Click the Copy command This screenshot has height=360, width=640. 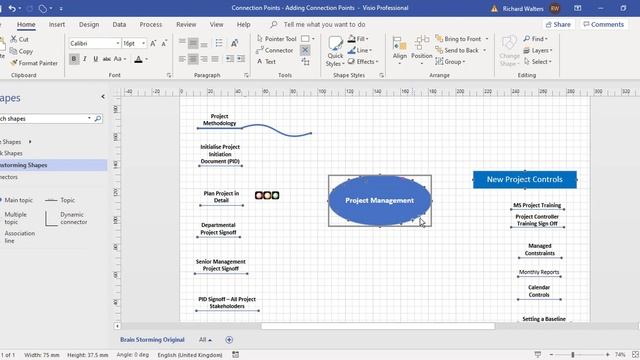[x=21, y=51]
